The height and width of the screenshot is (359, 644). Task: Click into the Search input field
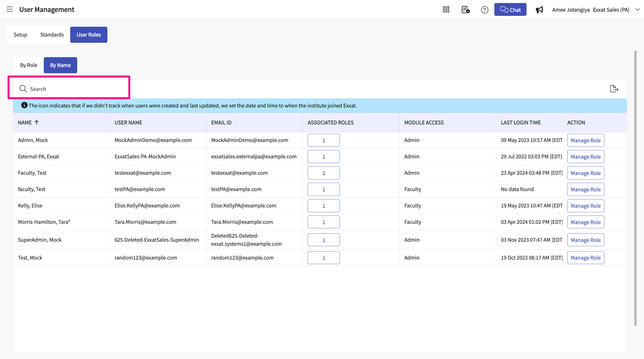click(x=75, y=89)
